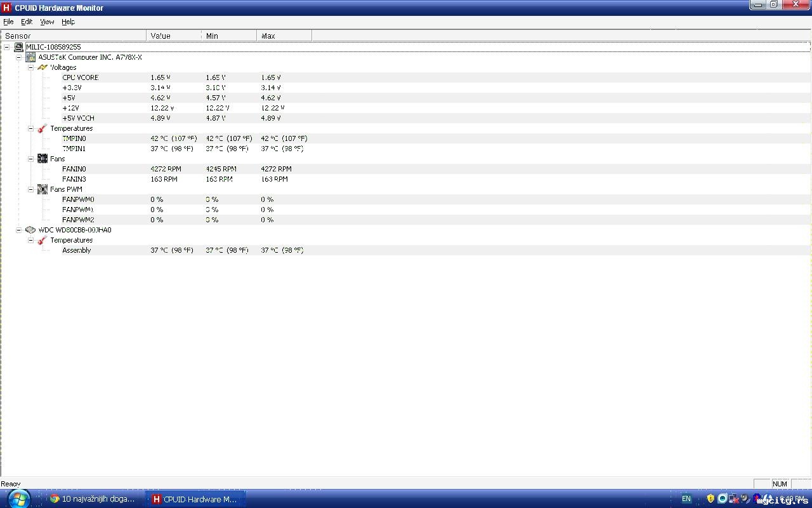The image size is (812, 508).
Task: Click the red H application icon in title bar
Action: tap(7, 8)
